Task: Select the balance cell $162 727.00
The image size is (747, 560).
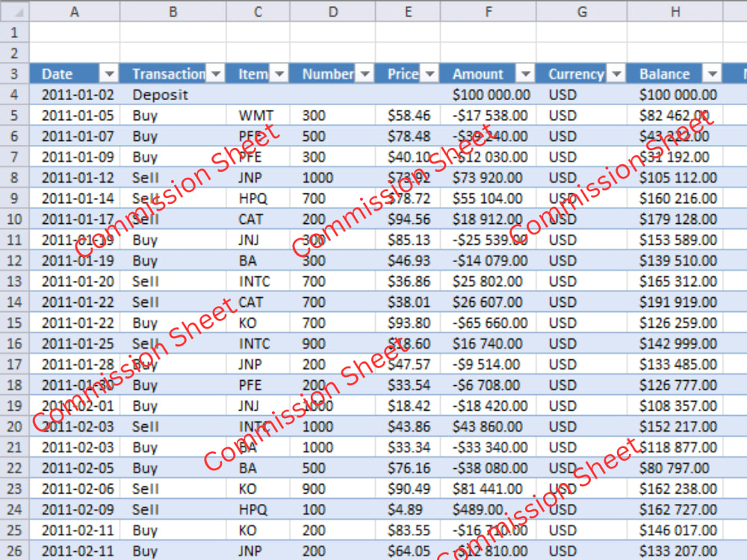Action: [x=675, y=509]
